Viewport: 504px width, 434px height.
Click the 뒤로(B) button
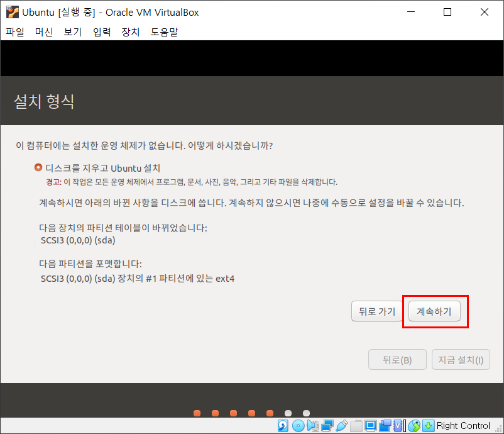coord(397,360)
